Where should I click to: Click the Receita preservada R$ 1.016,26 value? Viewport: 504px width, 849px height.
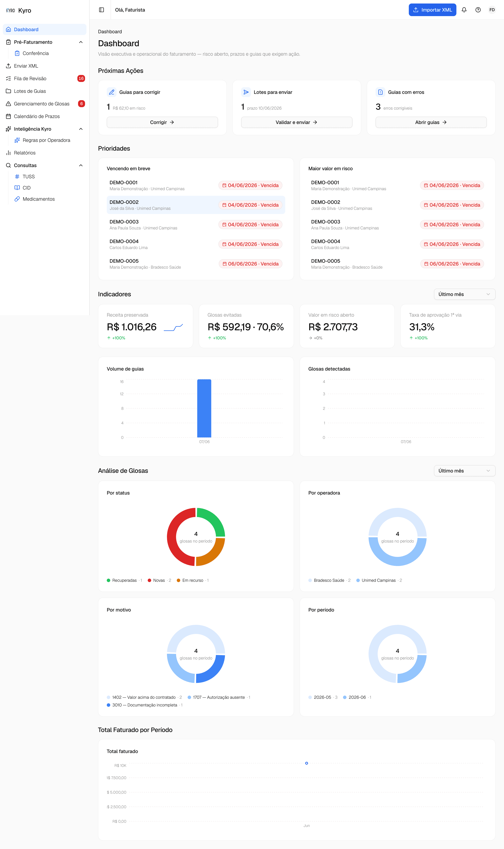click(x=132, y=327)
